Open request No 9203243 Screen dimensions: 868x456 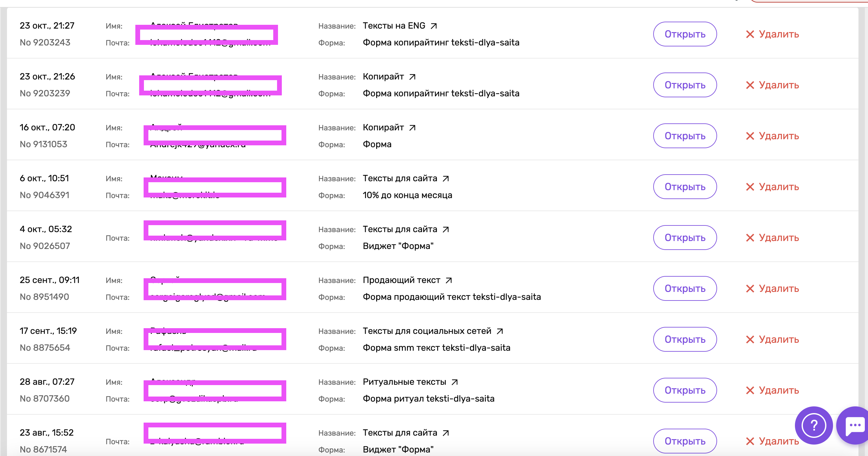coord(685,34)
